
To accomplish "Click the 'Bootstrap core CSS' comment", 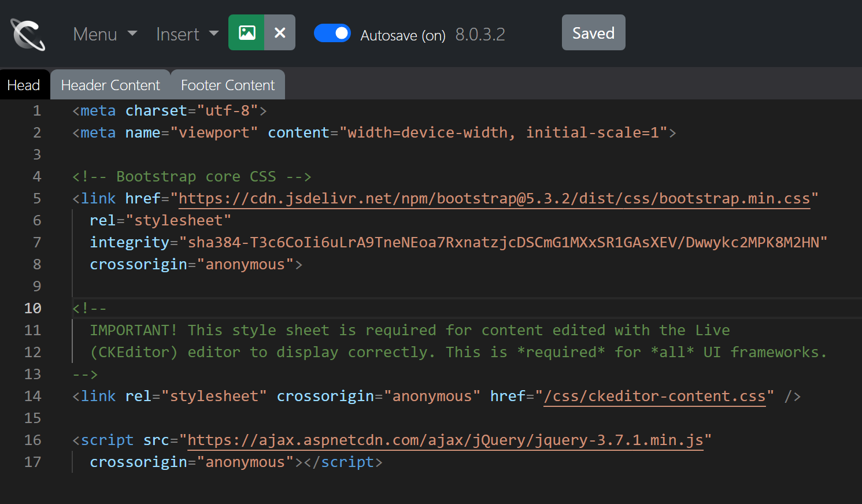I will (x=192, y=176).
